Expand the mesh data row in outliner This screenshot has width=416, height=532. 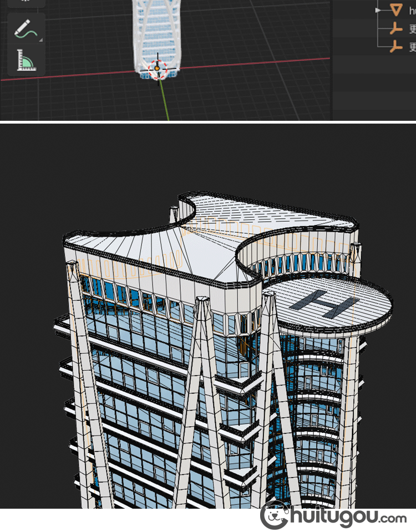coord(378,11)
